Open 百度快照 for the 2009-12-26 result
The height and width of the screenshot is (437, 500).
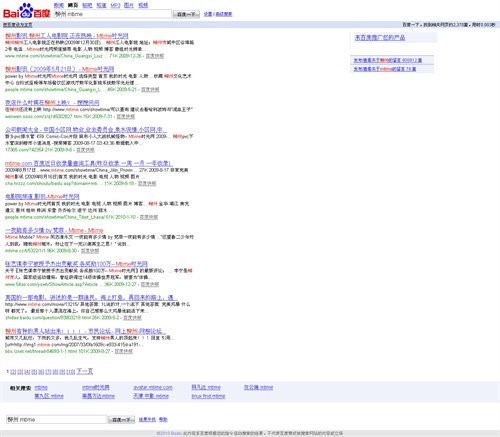155,56
